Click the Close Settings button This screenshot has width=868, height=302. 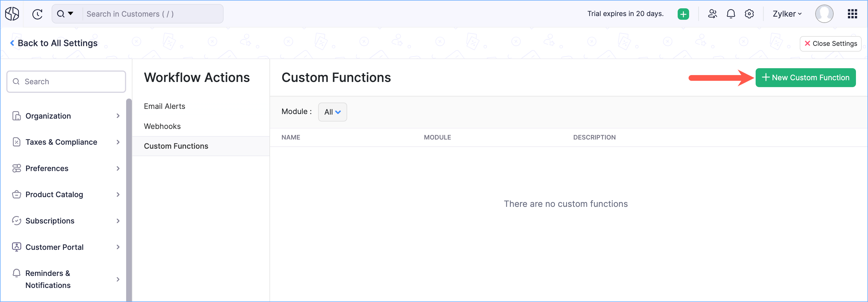(830, 44)
